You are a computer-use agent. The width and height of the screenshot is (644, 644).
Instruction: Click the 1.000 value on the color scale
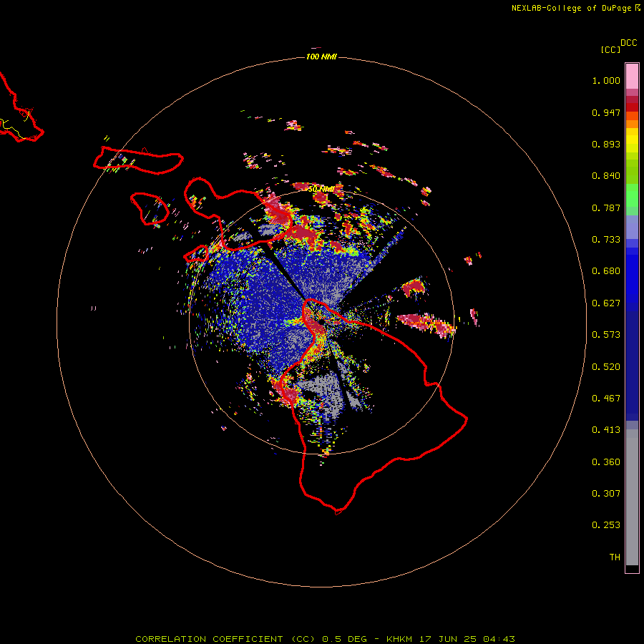point(606,80)
